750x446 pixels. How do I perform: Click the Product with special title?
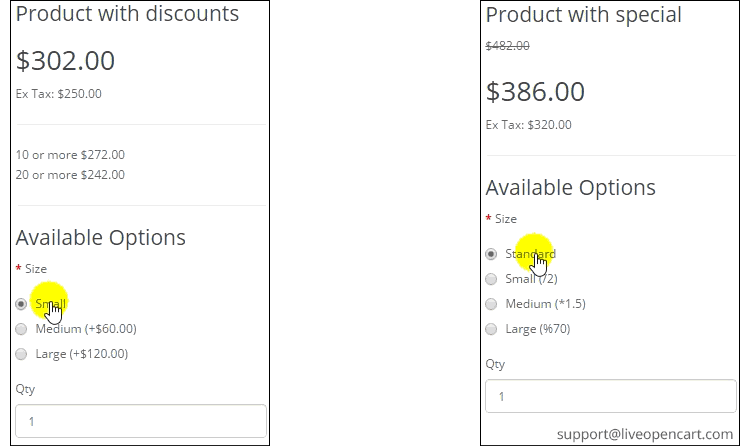(584, 15)
